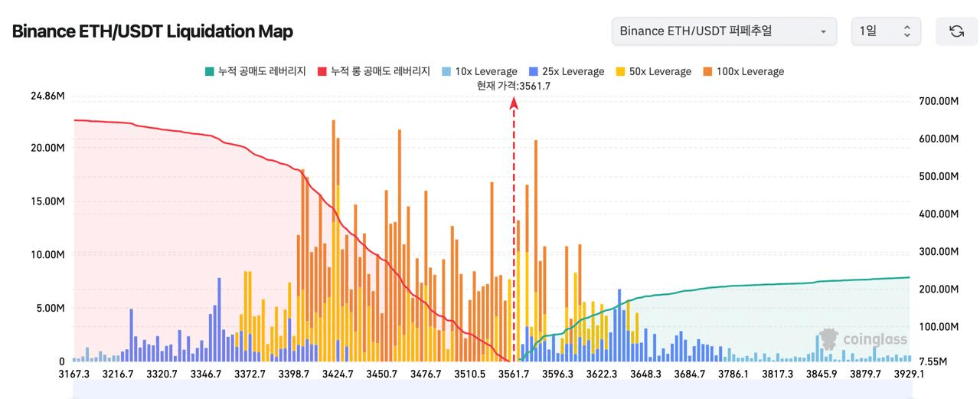The width and height of the screenshot is (980, 399).
Task: Click left axis value 15.00M
Action: (x=47, y=201)
